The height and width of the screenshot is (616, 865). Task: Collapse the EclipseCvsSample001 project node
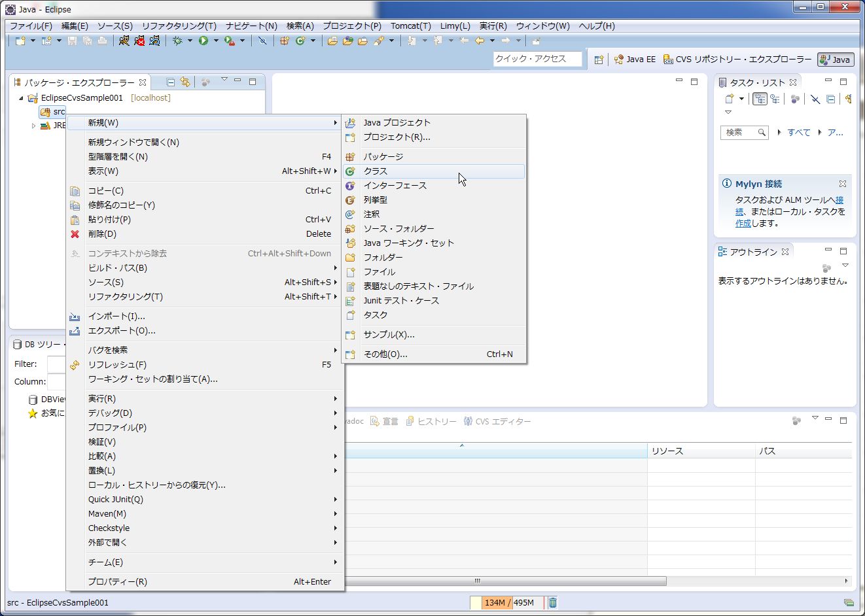(x=22, y=97)
